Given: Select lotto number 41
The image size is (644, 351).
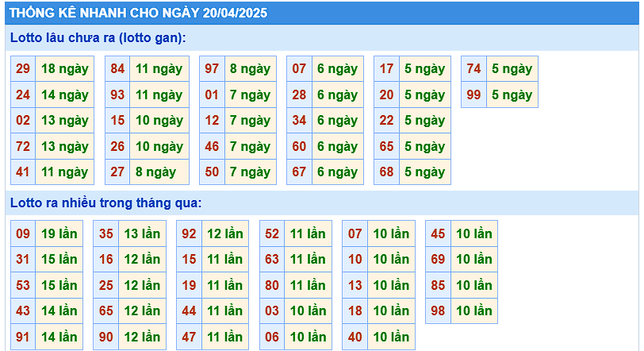Looking at the screenshot, I should point(23,172).
